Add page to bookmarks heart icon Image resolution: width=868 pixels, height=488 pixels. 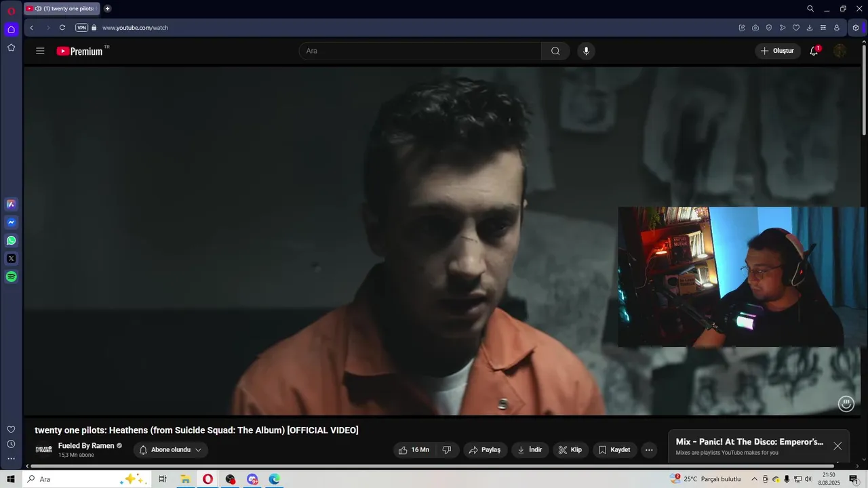tap(796, 28)
